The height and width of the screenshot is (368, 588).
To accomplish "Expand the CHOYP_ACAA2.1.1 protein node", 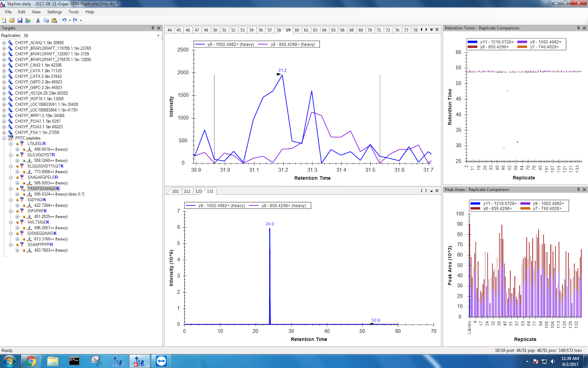I will tap(4, 42).
